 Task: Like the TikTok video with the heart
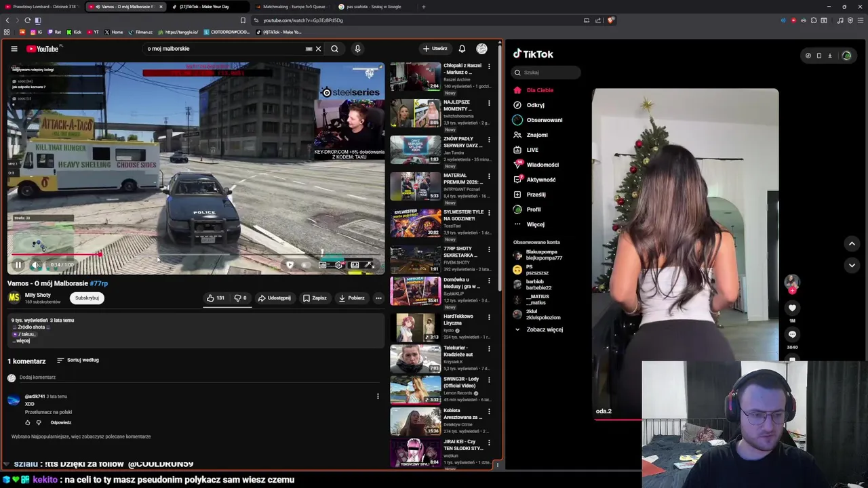click(792, 308)
